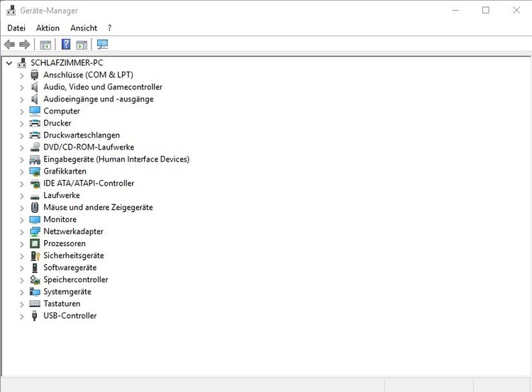Click the Back arrow toolbar icon
The image size is (532, 392).
pos(9,45)
